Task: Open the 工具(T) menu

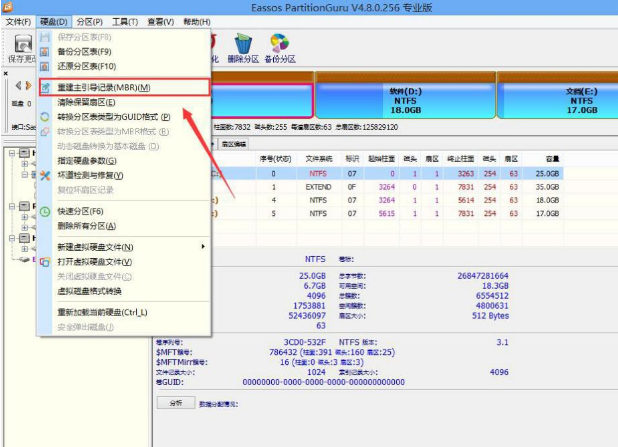Action: pos(125,21)
